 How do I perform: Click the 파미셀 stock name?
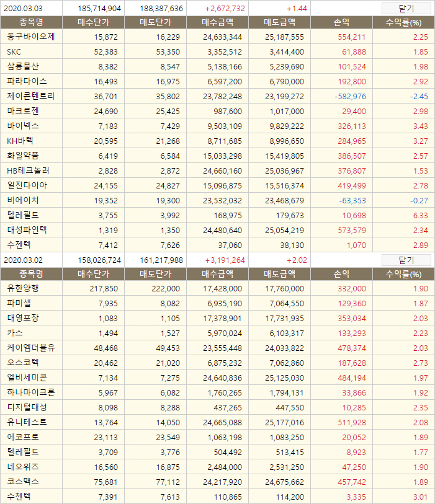click(19, 303)
